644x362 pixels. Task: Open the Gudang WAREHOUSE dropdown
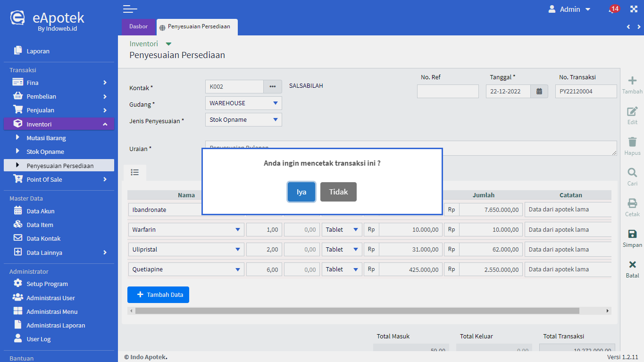pos(243,103)
